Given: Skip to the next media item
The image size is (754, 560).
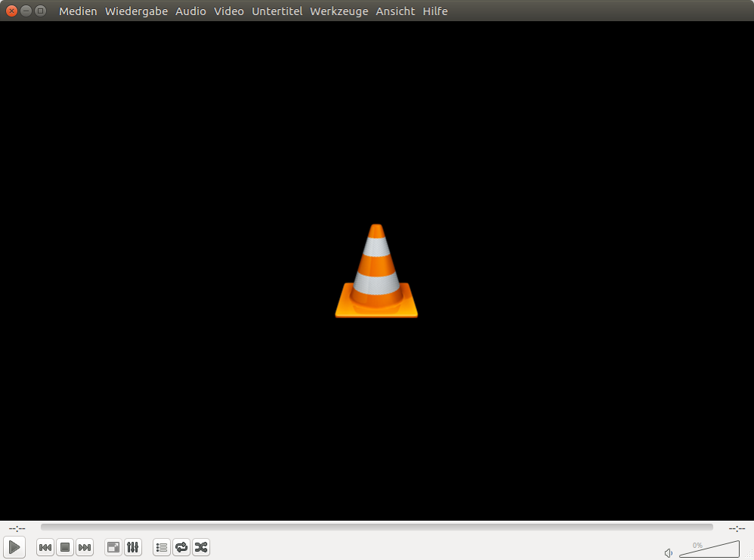Looking at the screenshot, I should coord(85,547).
